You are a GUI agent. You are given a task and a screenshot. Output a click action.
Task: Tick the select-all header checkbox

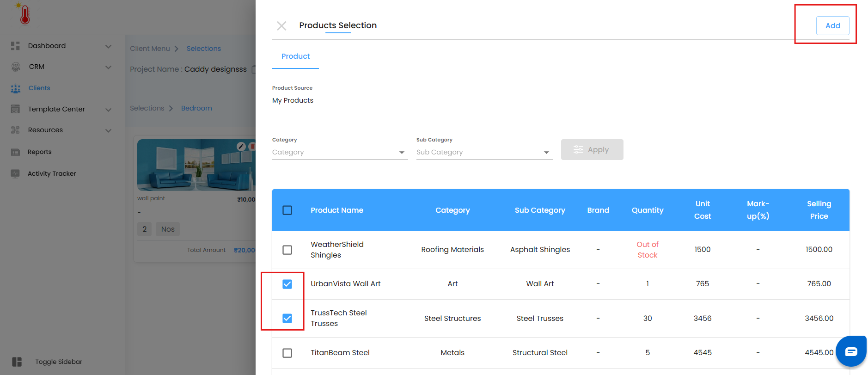287,210
